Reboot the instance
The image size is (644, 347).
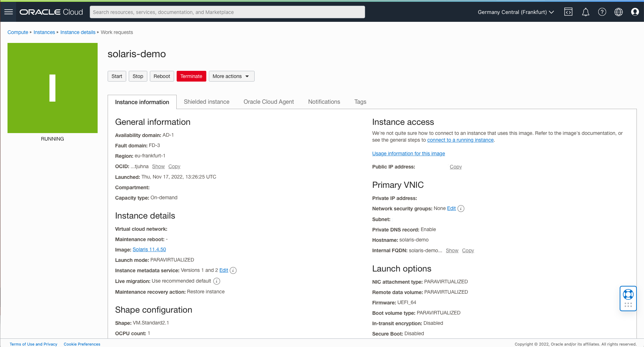pyautogui.click(x=162, y=76)
